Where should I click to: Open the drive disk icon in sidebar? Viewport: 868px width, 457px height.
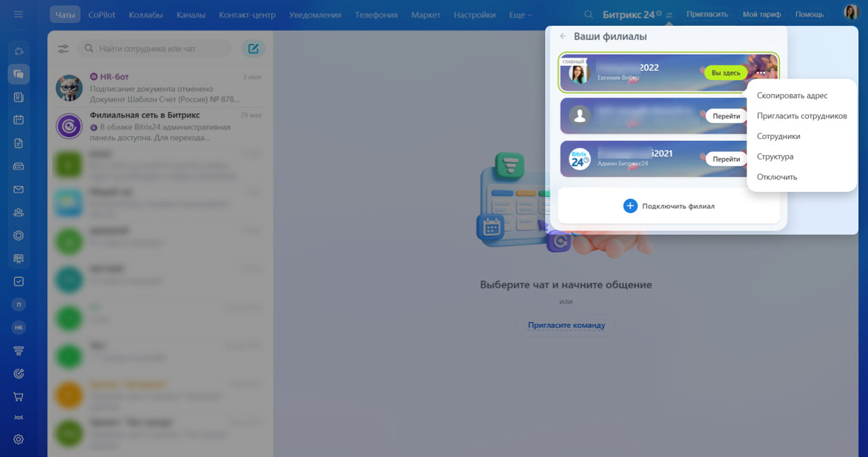18,166
